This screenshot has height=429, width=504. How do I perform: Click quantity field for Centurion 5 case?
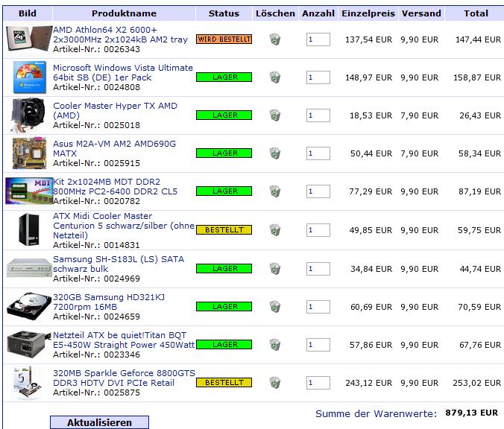[318, 230]
